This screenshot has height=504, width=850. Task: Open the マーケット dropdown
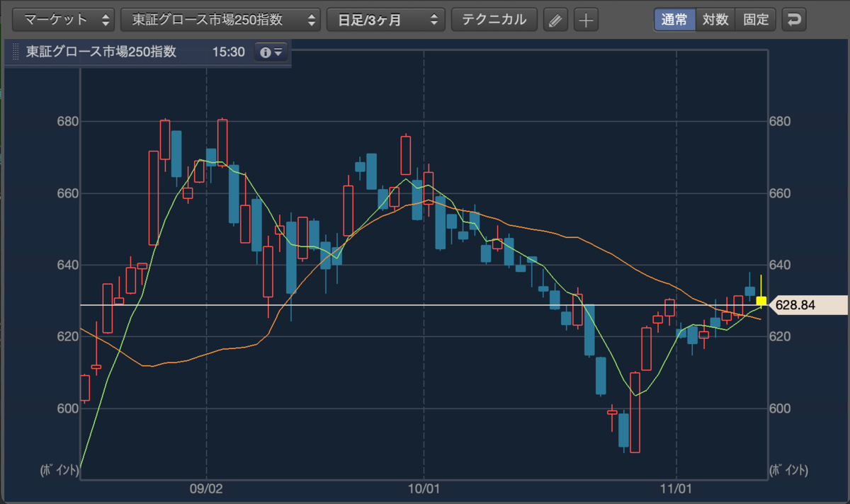pos(64,20)
